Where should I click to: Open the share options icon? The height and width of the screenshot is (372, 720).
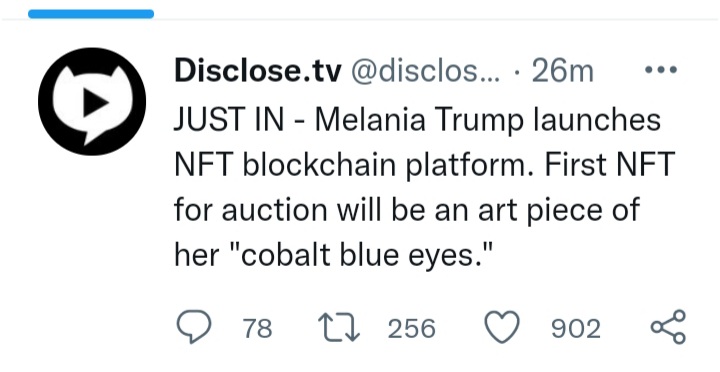669,327
